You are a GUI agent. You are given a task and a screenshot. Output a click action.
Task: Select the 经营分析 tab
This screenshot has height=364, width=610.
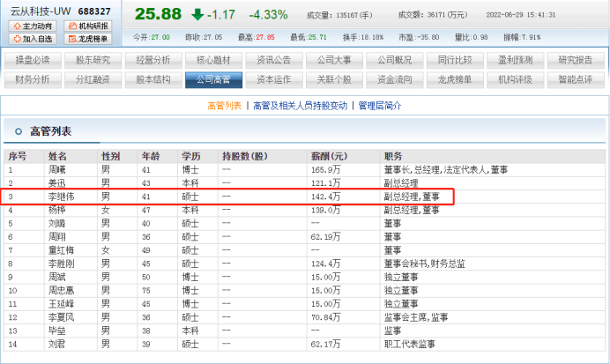click(153, 60)
